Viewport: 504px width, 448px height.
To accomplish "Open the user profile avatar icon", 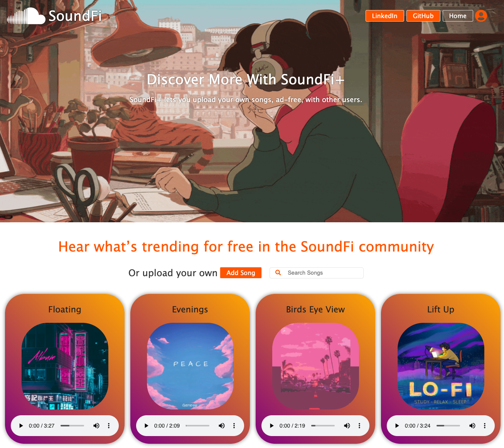I will coord(481,16).
